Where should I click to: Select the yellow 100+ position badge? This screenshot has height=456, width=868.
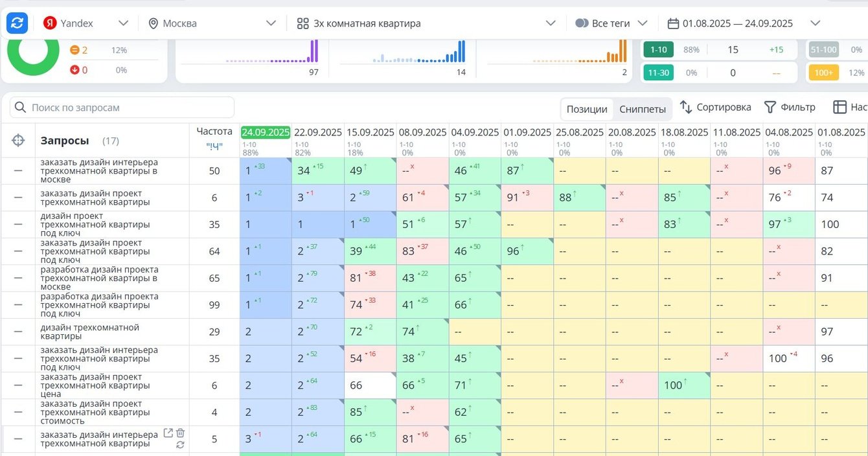(823, 73)
